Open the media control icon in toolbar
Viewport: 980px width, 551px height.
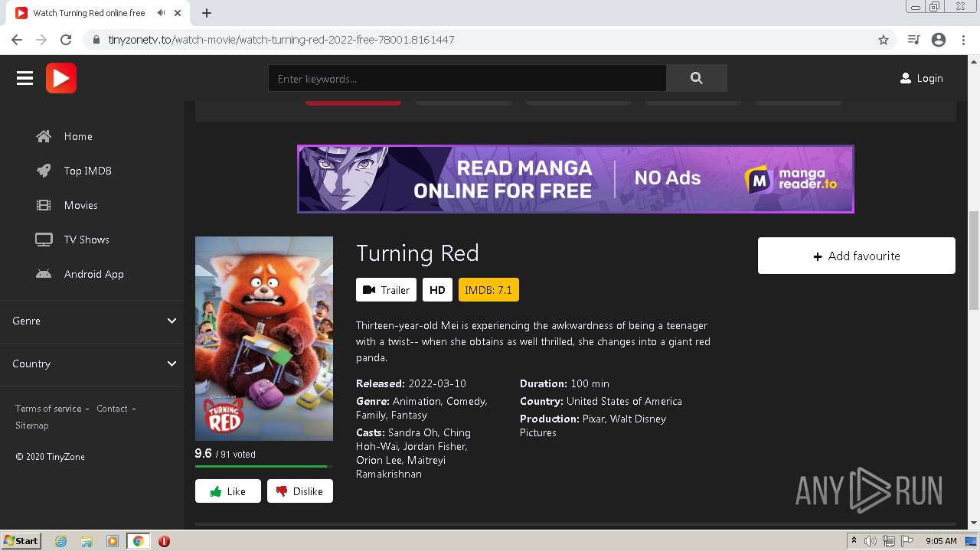click(913, 40)
